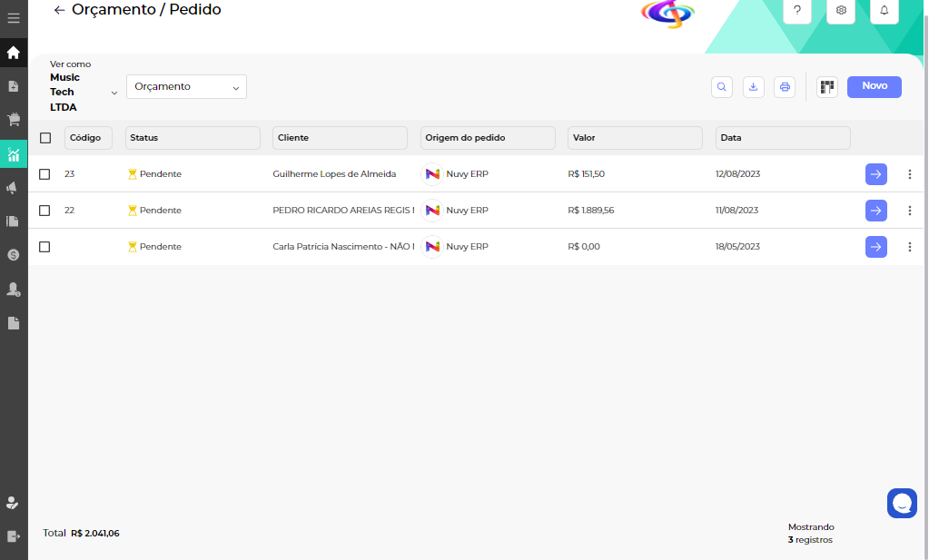Screen dimensions: 929x560
Task: Go to home in sidebar
Action: pos(14,53)
